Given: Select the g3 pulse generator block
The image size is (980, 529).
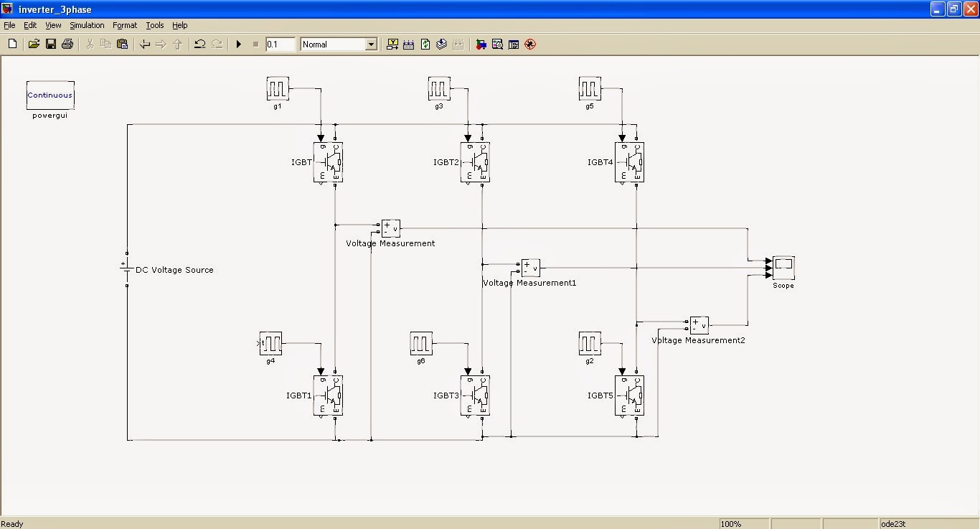Looking at the screenshot, I should coord(439,89).
